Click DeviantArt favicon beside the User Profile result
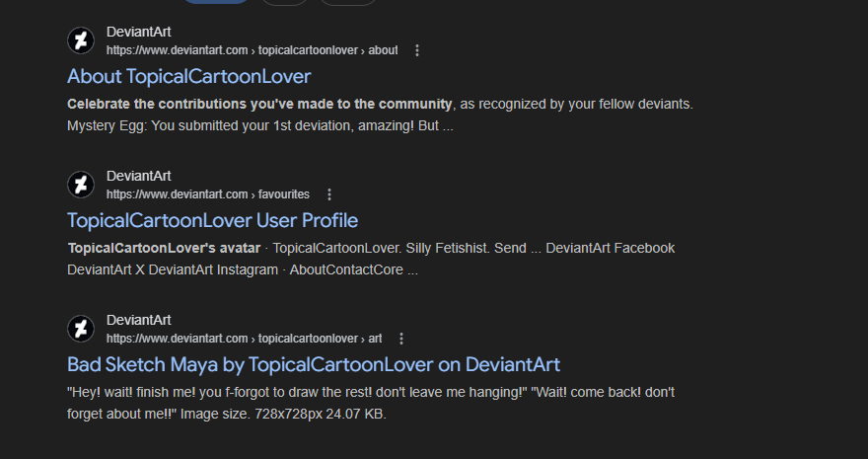868x459 pixels. pos(81,185)
